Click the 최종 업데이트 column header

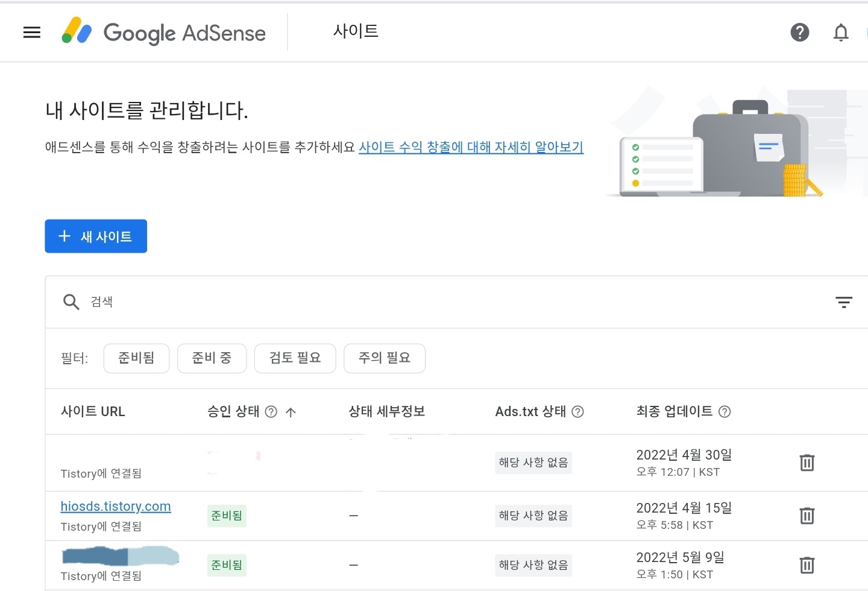(675, 412)
